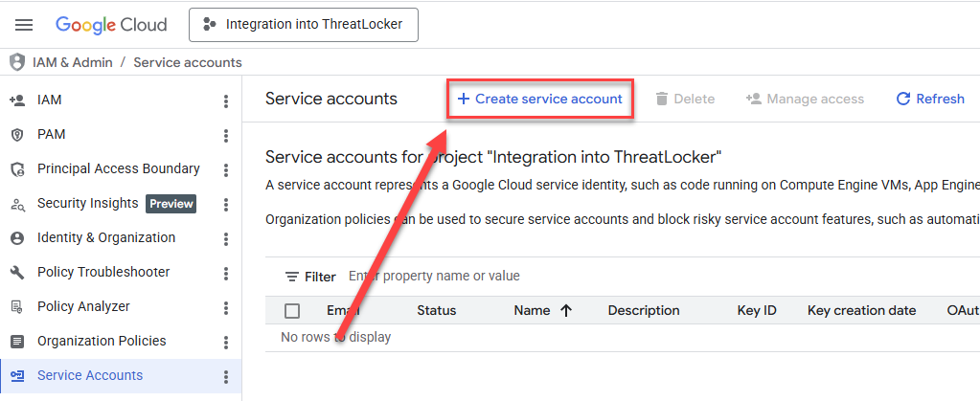Open Principal Access Boundary page
The height and width of the screenshot is (401, 980).
(119, 168)
